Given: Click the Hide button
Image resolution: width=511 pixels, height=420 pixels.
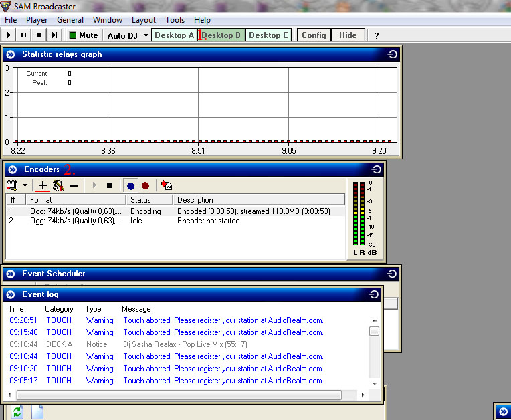Looking at the screenshot, I should (348, 35).
